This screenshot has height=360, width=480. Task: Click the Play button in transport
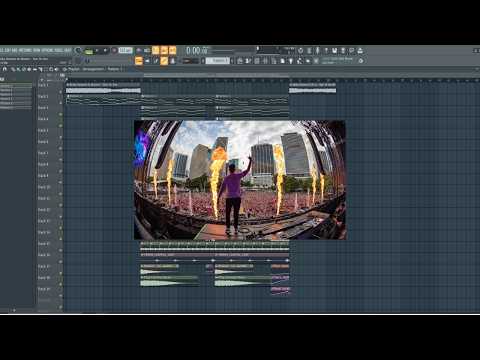click(x=97, y=51)
